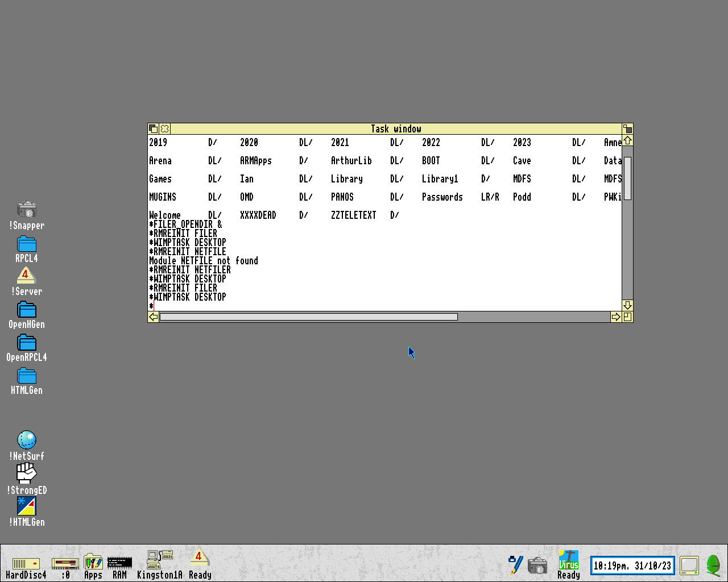Click Task window scroll right arrow
Screen dimensions: 728x582
[x=616, y=317]
